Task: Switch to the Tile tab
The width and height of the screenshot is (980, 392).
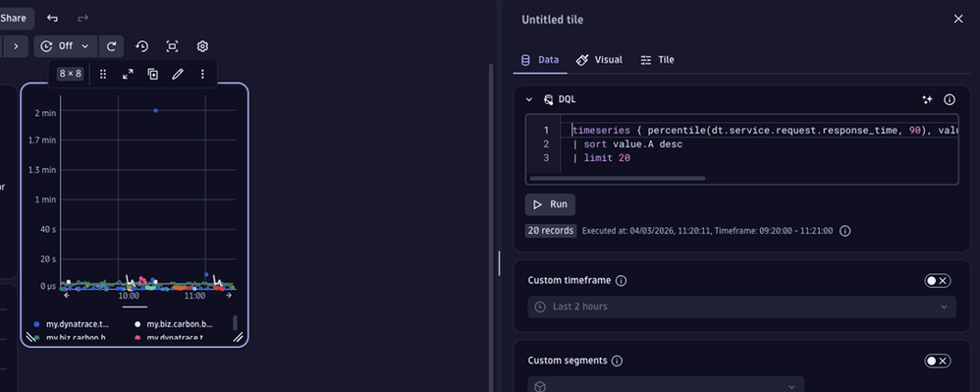Action: pos(657,60)
